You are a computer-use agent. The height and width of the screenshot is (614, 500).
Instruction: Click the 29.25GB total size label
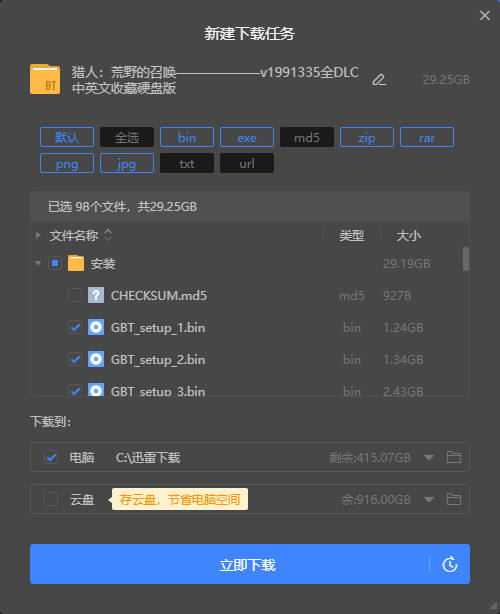click(446, 80)
